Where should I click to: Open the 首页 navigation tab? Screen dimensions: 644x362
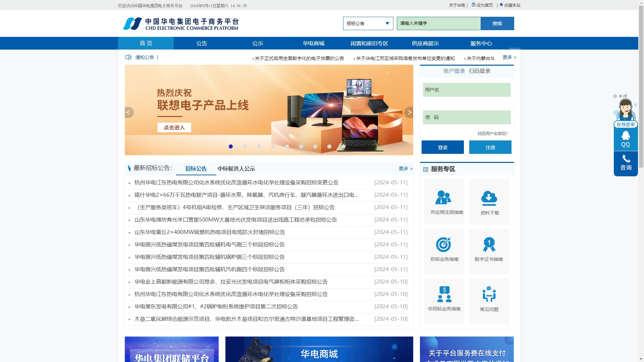(x=146, y=43)
